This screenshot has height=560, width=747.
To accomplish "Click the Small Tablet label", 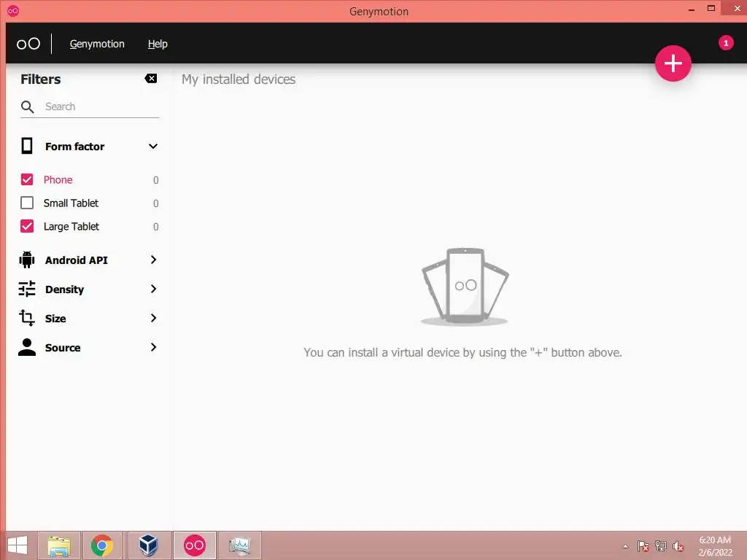I will [71, 203].
